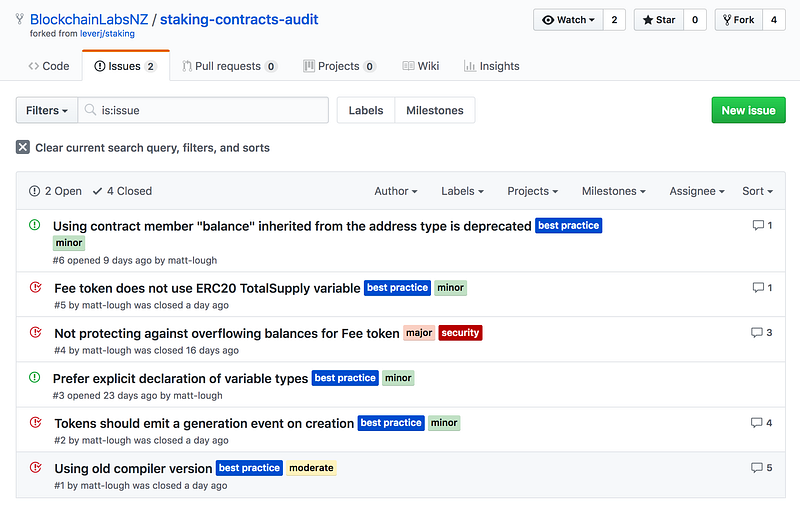Expand the Assignee filter dropdown
The height and width of the screenshot is (510, 800).
697,191
